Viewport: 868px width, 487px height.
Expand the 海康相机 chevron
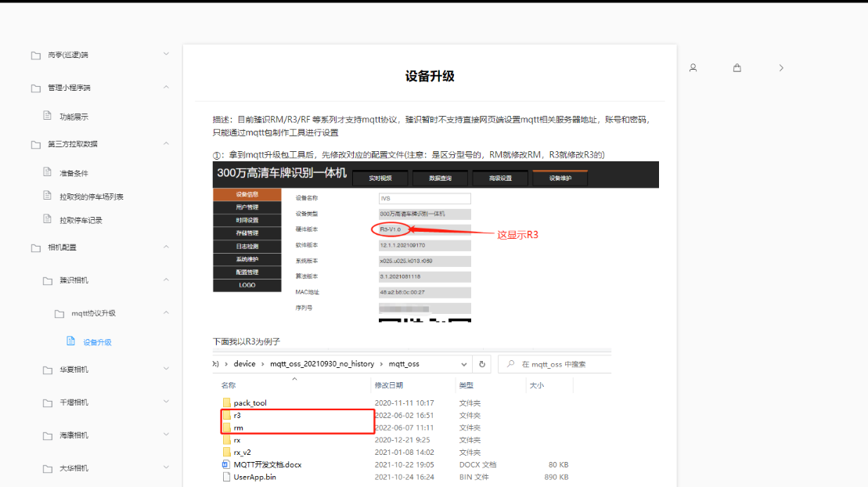tap(166, 435)
